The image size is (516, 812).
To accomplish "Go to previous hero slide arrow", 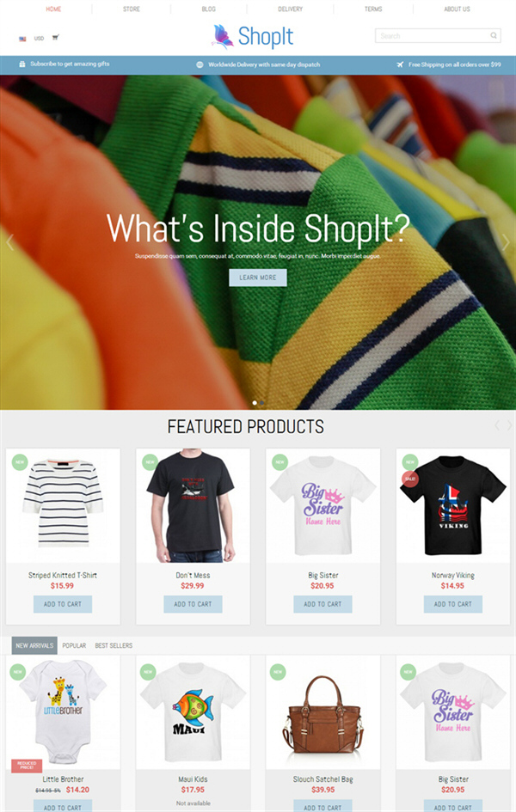I will tap(9, 241).
